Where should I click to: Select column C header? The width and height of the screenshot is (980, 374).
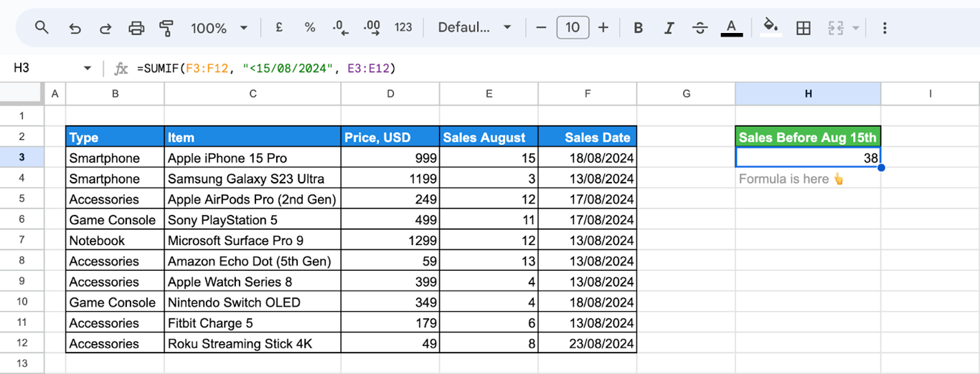(253, 94)
